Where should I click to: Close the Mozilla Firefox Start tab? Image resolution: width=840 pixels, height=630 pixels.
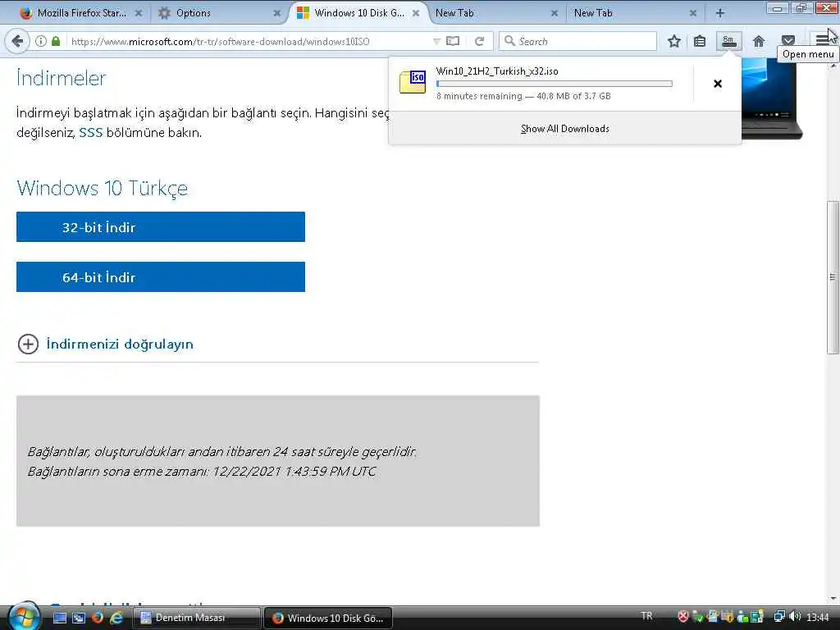(138, 13)
